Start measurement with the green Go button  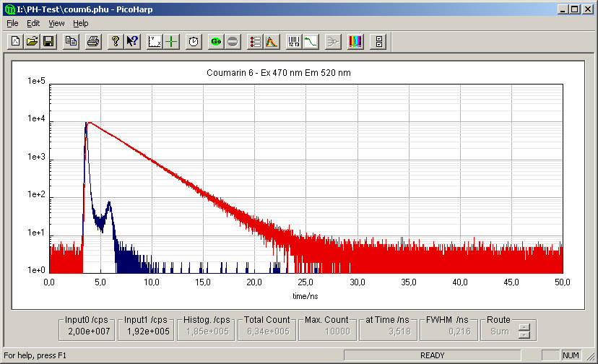(215, 42)
